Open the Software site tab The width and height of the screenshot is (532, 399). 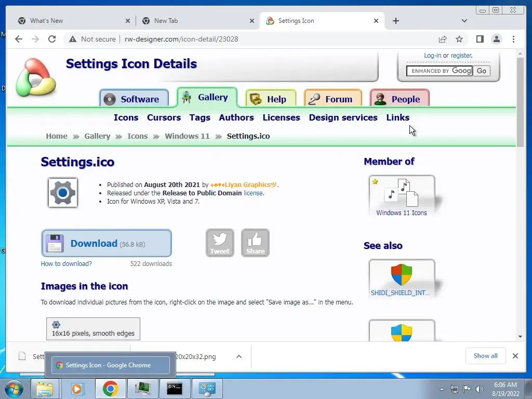(x=134, y=99)
